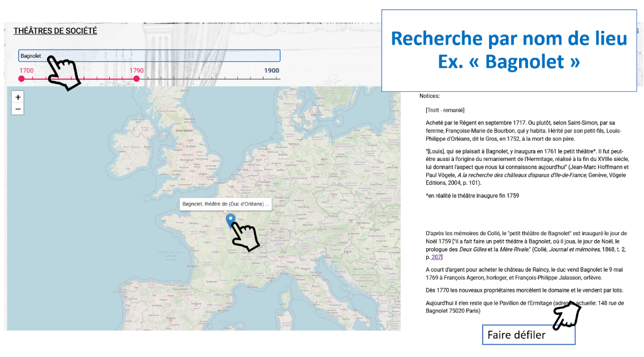Screen dimensions: 644x357
Task: Click the 1790 end handle of the date slider
Action: pyautogui.click(x=136, y=79)
